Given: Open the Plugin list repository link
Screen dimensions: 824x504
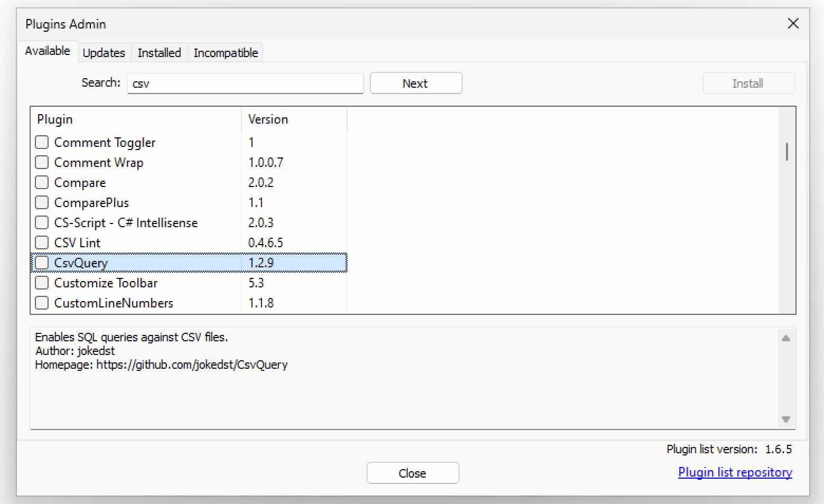Looking at the screenshot, I should click(734, 472).
